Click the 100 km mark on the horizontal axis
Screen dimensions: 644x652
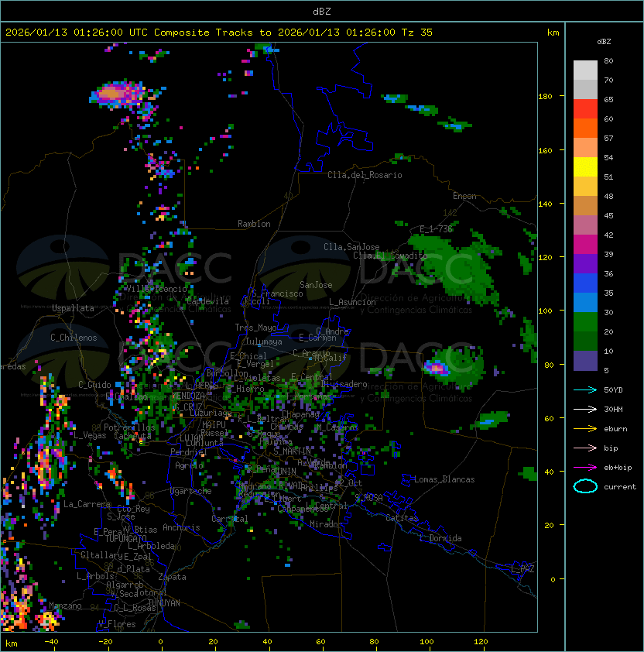coord(428,642)
